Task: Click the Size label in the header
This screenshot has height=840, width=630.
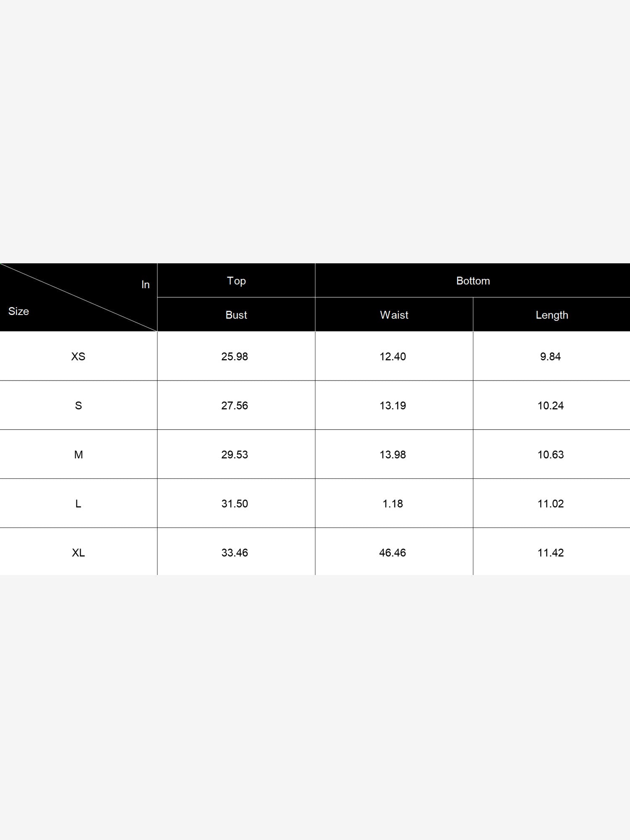Action: (18, 311)
